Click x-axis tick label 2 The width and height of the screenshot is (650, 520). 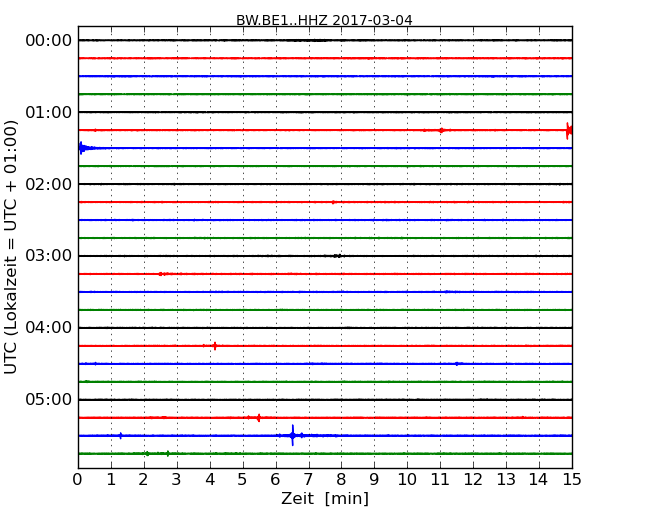click(x=143, y=480)
